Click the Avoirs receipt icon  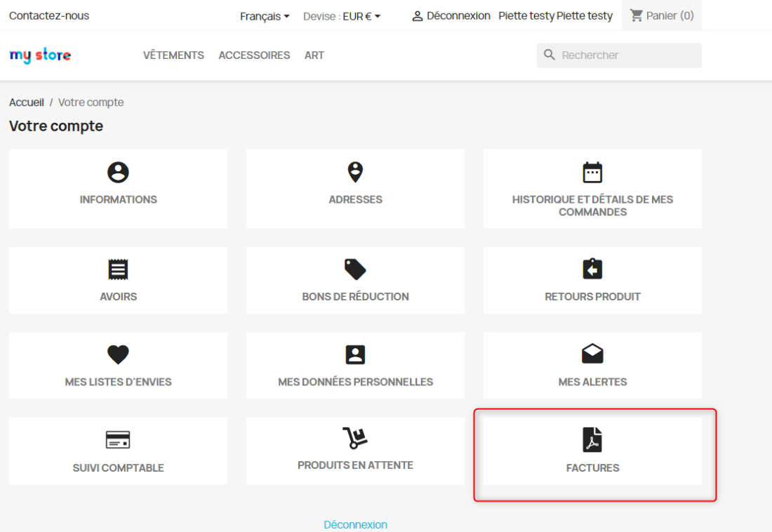[x=118, y=270]
